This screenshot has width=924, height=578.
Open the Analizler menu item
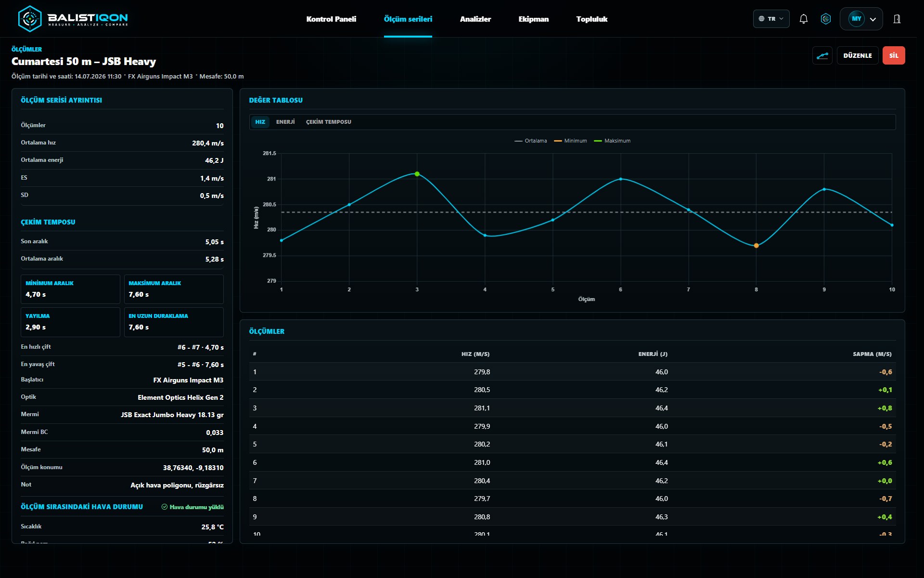pyautogui.click(x=475, y=19)
